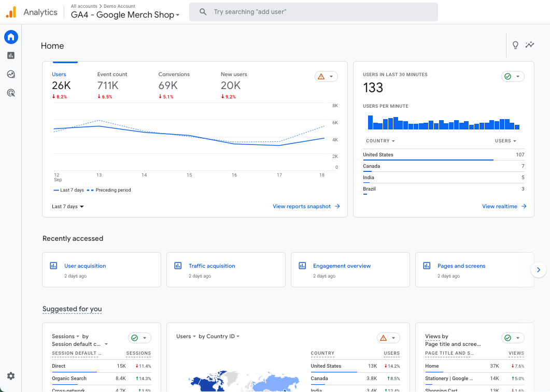Click the Traffic acquisition report icon
This screenshot has height=392, width=550.
point(178,265)
